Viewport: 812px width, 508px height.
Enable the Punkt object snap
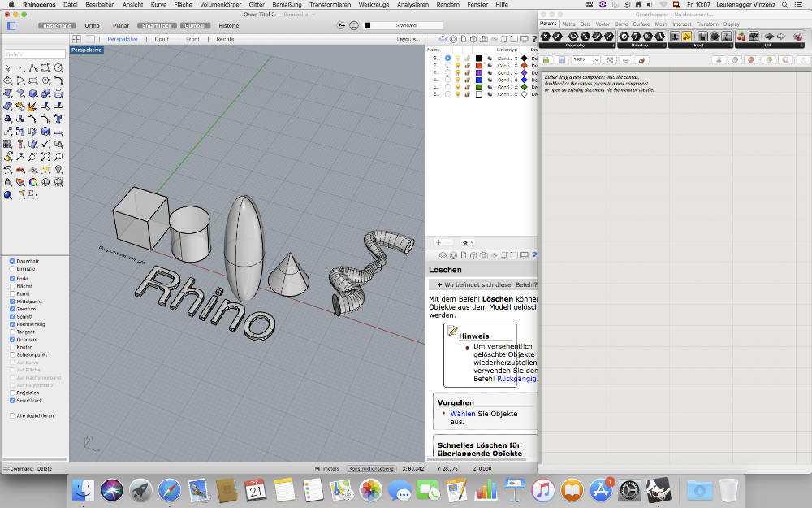(12, 293)
